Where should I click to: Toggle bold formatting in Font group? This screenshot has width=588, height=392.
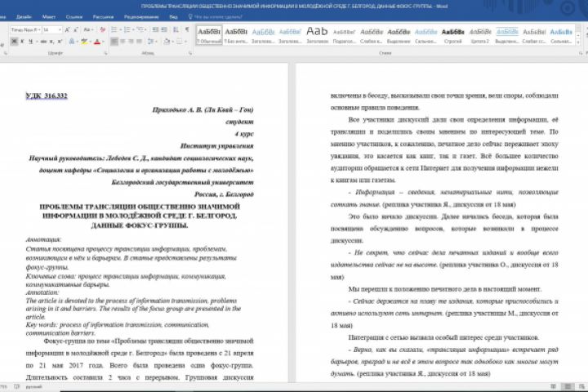pos(14,42)
